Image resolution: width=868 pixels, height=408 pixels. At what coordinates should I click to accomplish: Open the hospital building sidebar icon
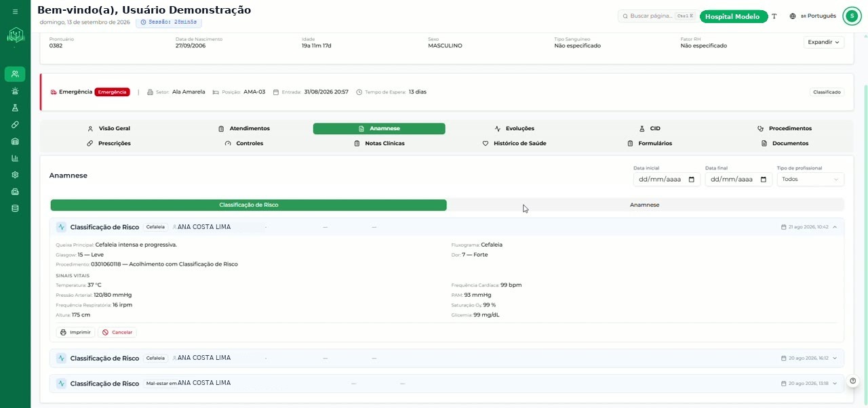[15, 192]
